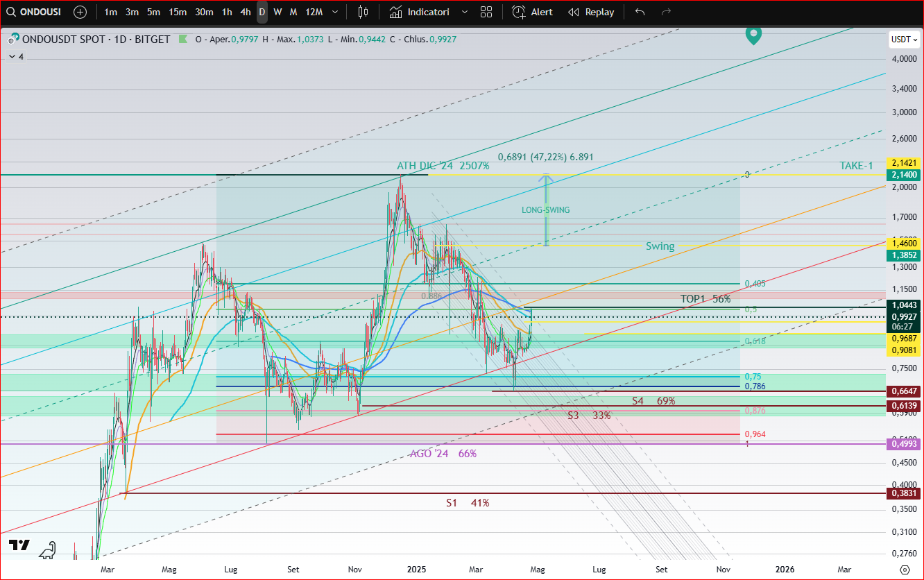924x580 pixels.
Task: Click the undo arrow icon
Action: pos(640,12)
